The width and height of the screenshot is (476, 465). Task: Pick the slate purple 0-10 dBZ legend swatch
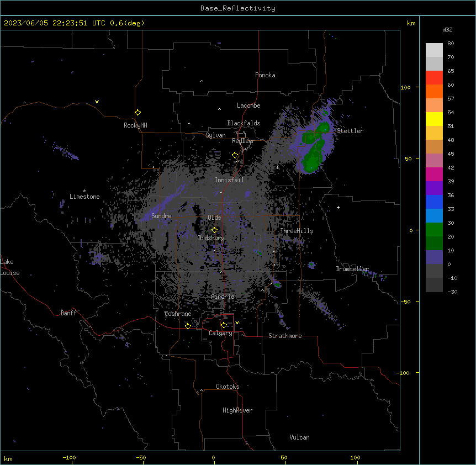(x=434, y=257)
